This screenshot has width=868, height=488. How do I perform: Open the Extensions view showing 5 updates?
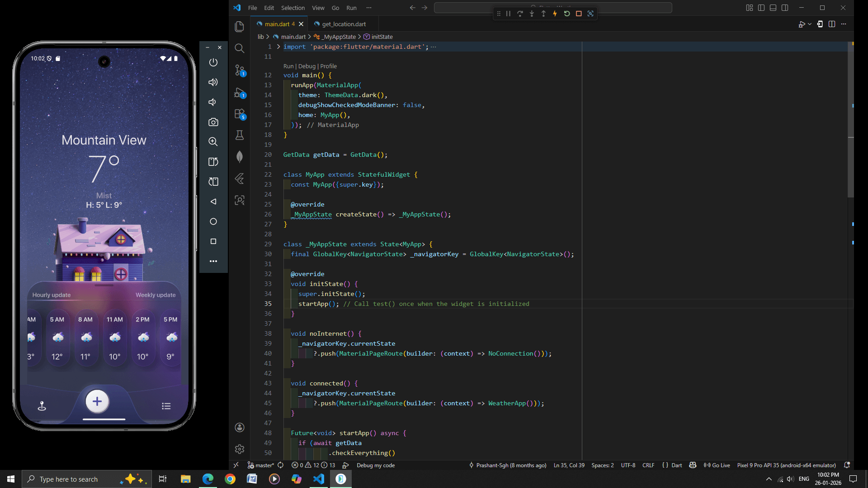click(240, 114)
